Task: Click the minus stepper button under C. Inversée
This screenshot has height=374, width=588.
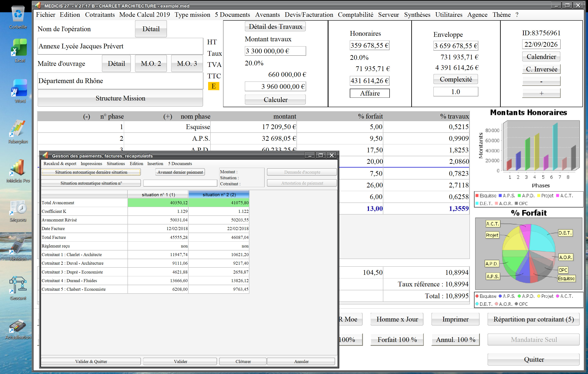Action: 541,81
